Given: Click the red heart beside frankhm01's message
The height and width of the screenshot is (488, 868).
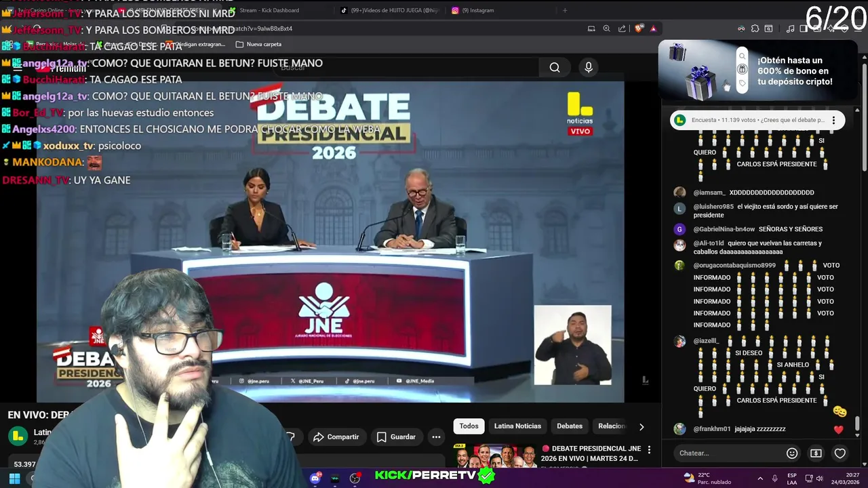Looking at the screenshot, I should pyautogui.click(x=839, y=430).
